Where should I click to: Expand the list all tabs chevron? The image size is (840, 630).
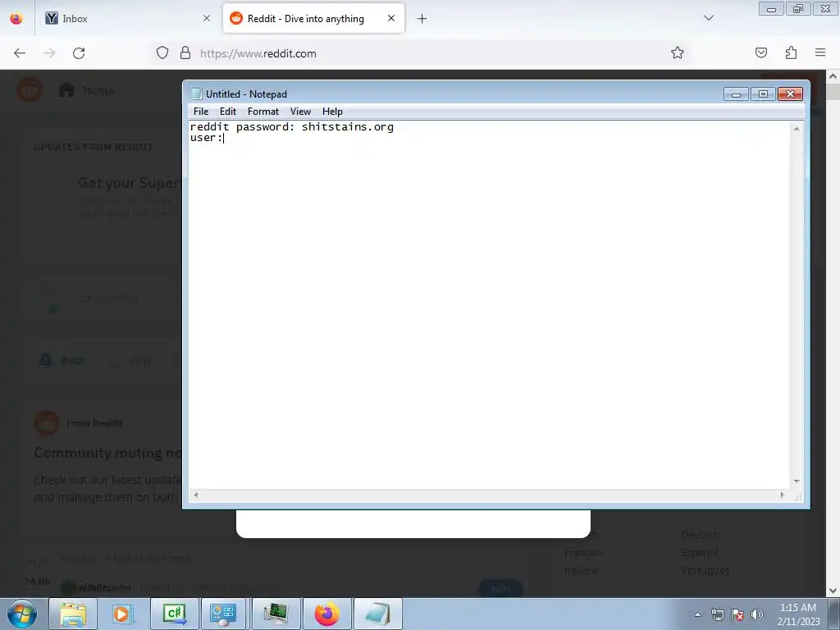[709, 18]
